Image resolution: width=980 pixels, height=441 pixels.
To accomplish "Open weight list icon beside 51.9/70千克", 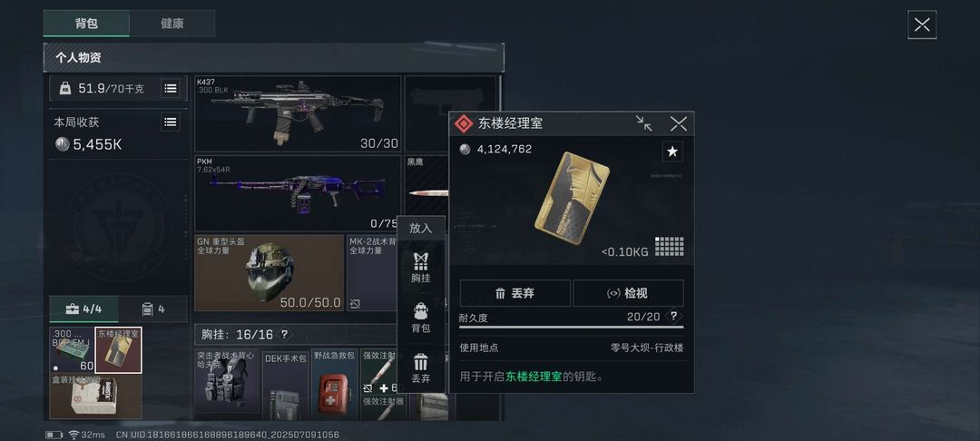I will 170,89.
